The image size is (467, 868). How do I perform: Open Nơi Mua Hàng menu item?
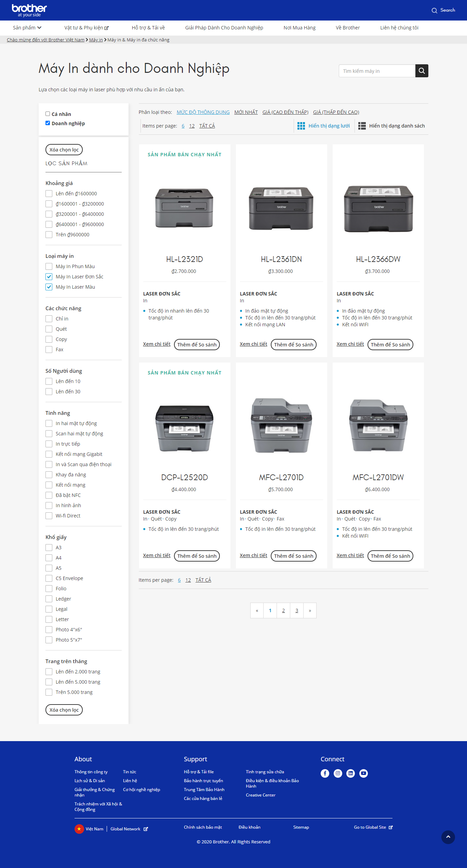click(299, 28)
